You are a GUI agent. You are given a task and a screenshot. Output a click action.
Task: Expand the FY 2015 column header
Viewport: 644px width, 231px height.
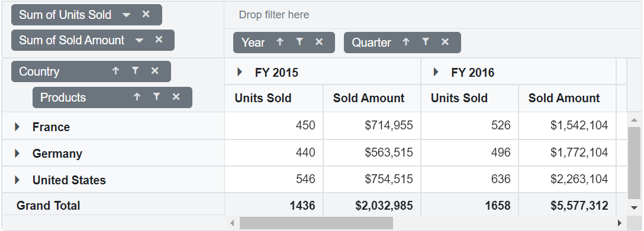pyautogui.click(x=240, y=72)
